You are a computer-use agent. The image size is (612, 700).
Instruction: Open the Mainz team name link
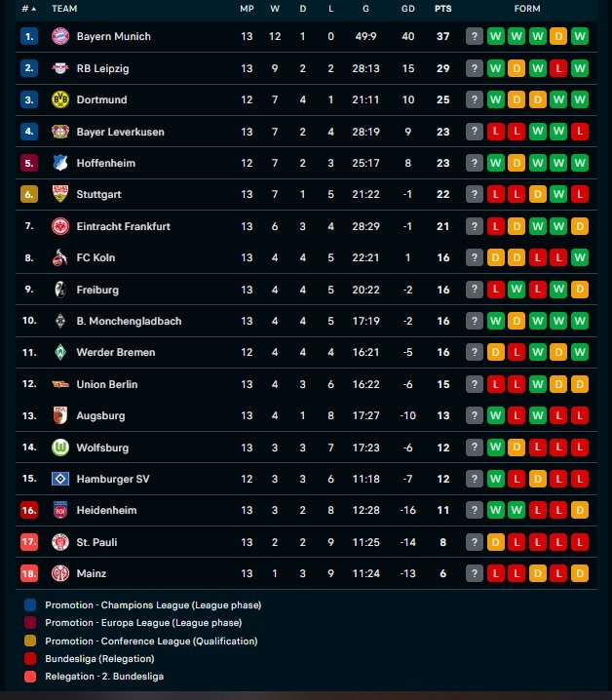click(92, 573)
